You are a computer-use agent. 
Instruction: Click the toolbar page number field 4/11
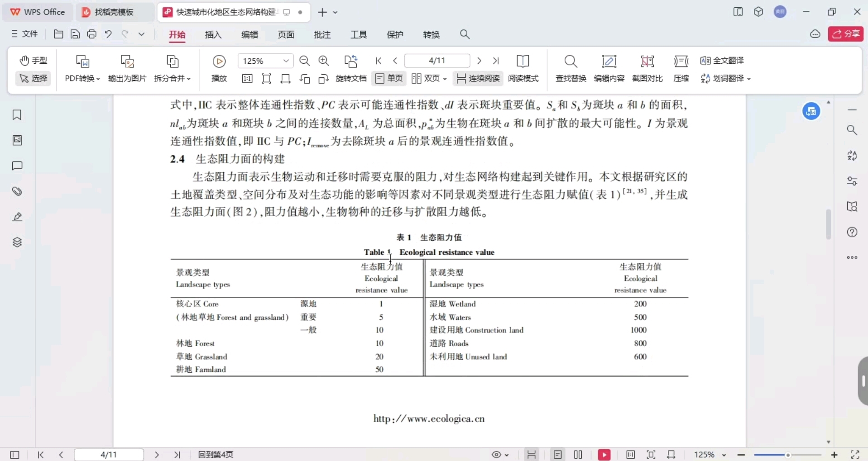pyautogui.click(x=437, y=61)
